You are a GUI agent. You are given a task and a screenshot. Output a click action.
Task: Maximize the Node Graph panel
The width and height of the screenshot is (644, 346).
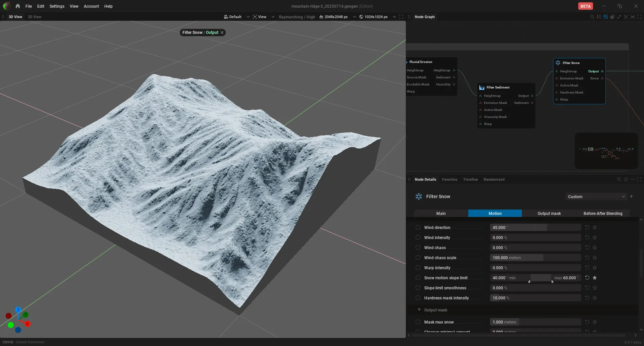click(639, 17)
